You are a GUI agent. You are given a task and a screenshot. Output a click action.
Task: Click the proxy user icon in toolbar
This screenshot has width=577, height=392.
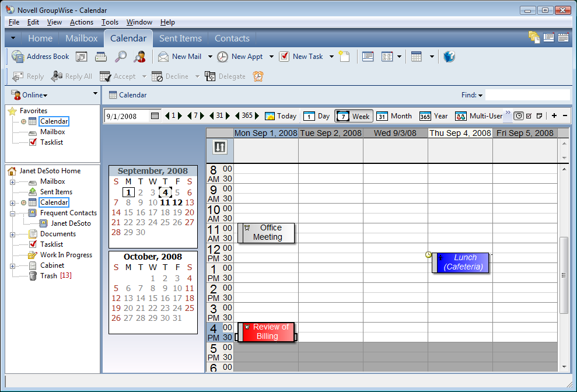tap(140, 57)
